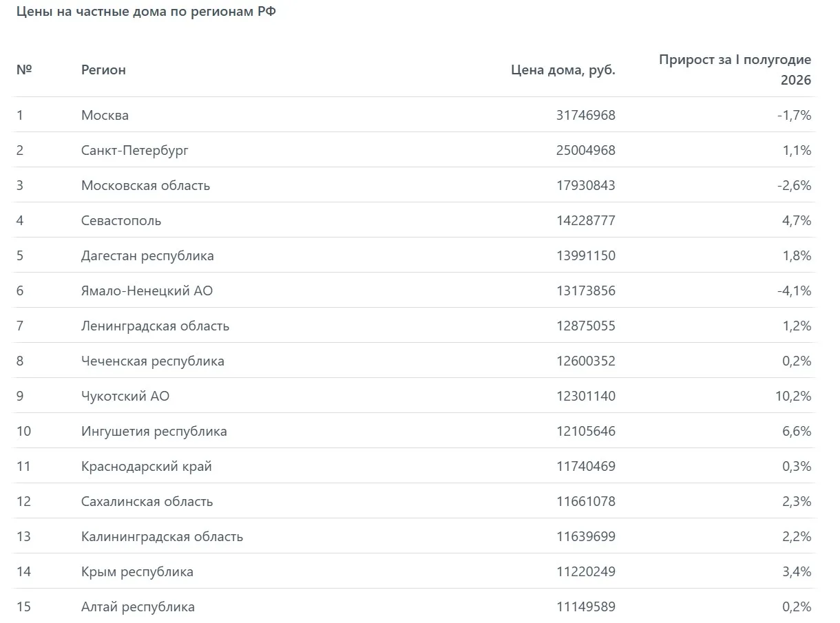
Task: Click the 'Прирост за I полугодие 2026' header
Action: pyautogui.click(x=735, y=70)
